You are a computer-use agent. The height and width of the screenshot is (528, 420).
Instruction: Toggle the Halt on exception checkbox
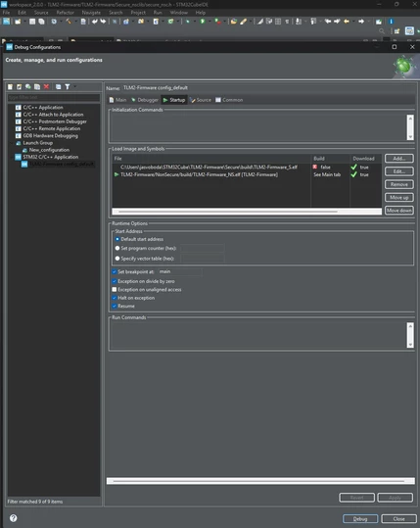(x=115, y=298)
